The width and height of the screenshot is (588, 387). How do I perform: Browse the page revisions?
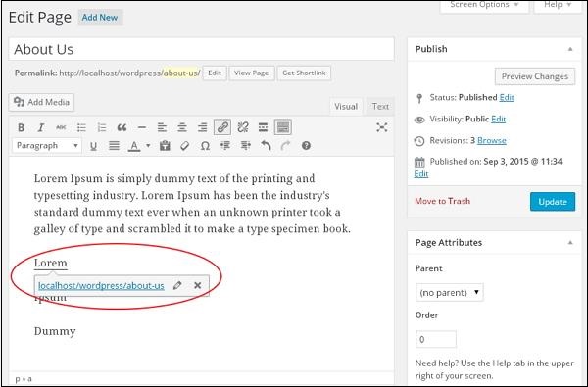pyautogui.click(x=492, y=141)
